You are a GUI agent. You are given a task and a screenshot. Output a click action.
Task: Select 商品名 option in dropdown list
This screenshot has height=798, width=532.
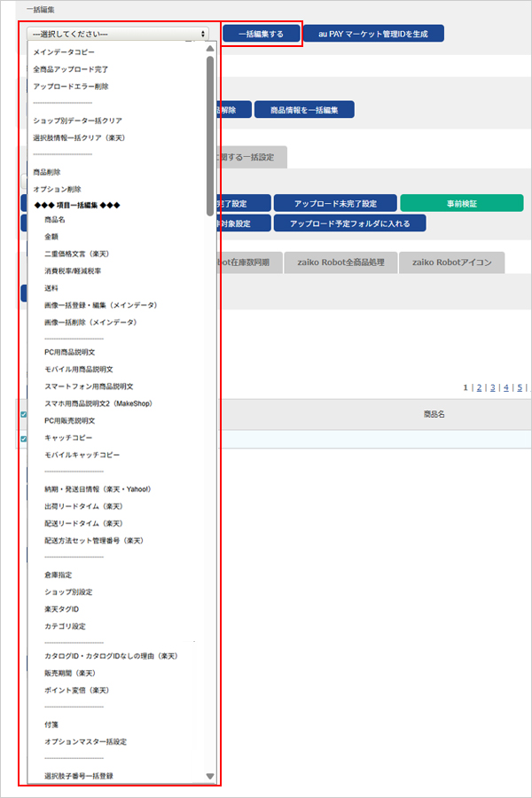coord(54,220)
